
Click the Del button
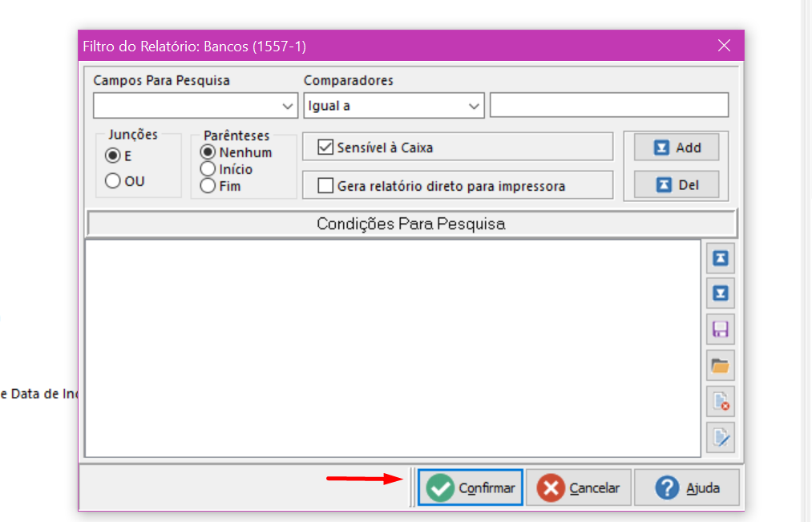[677, 185]
